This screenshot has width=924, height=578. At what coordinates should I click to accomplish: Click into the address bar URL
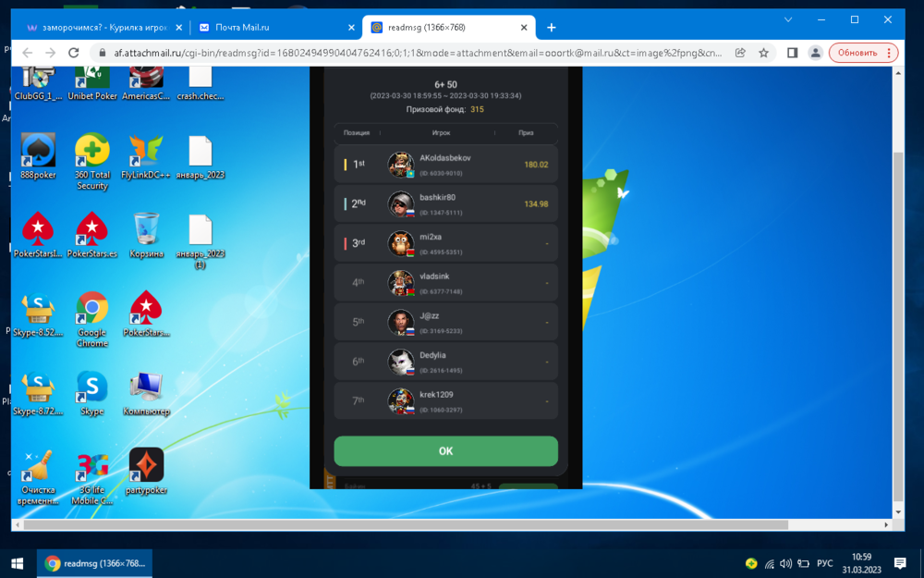click(x=416, y=53)
